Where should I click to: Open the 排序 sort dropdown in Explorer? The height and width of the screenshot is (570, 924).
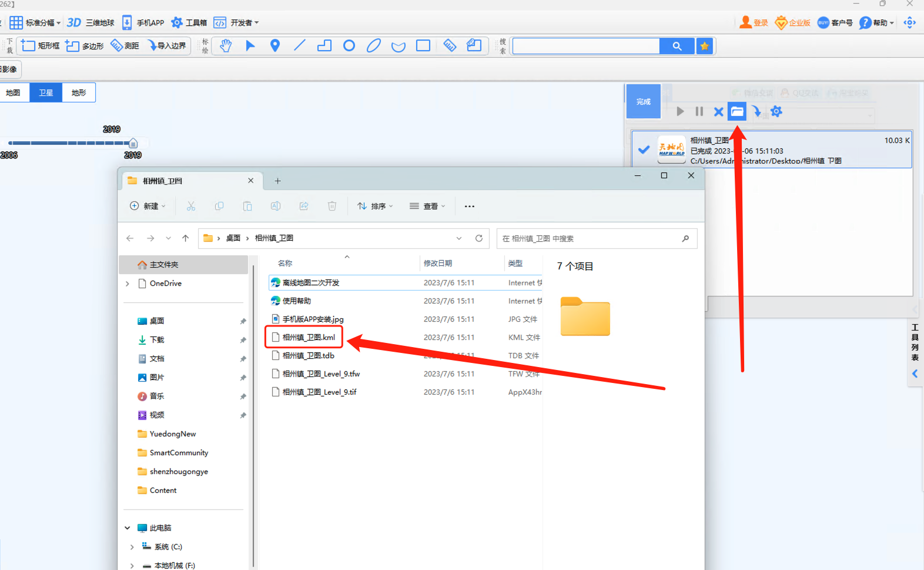pos(375,206)
